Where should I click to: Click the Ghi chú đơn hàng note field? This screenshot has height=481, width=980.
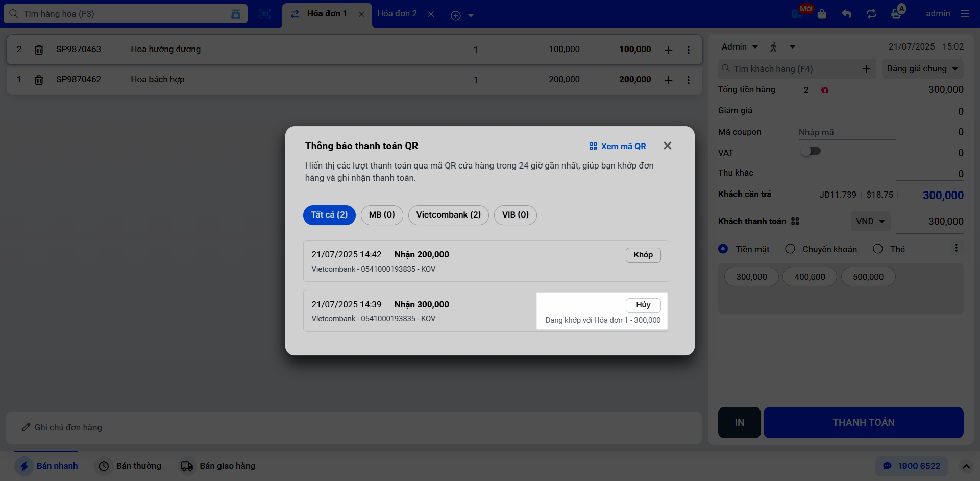point(354,427)
